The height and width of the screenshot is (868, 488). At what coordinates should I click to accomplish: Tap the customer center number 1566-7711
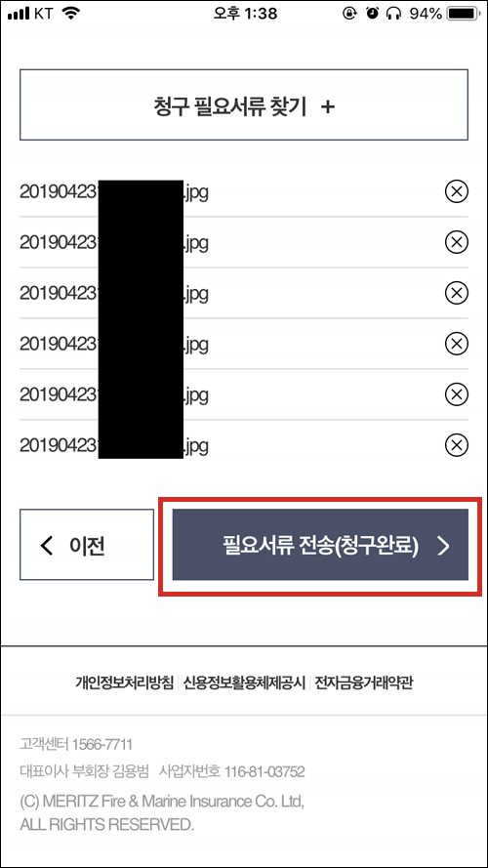tap(102, 743)
